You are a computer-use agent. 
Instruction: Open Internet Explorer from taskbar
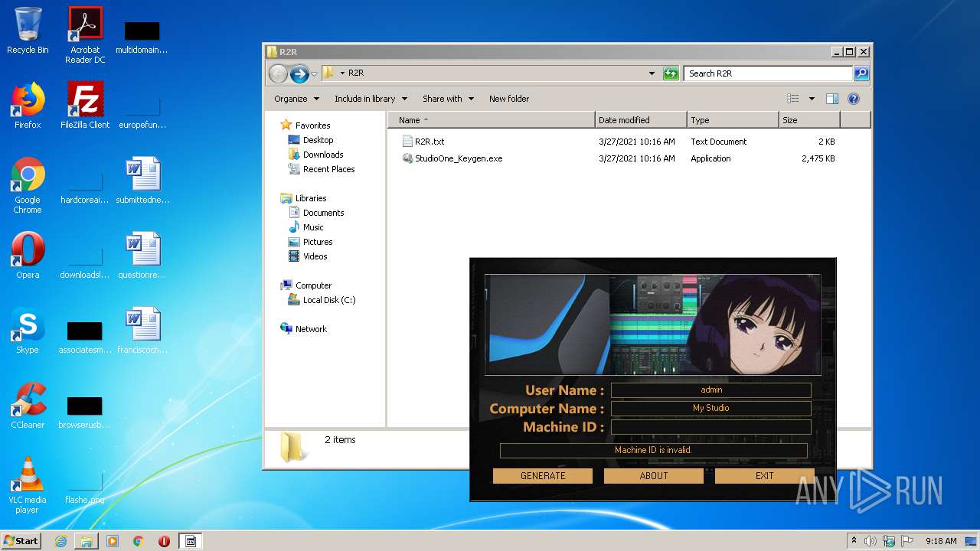click(x=60, y=541)
